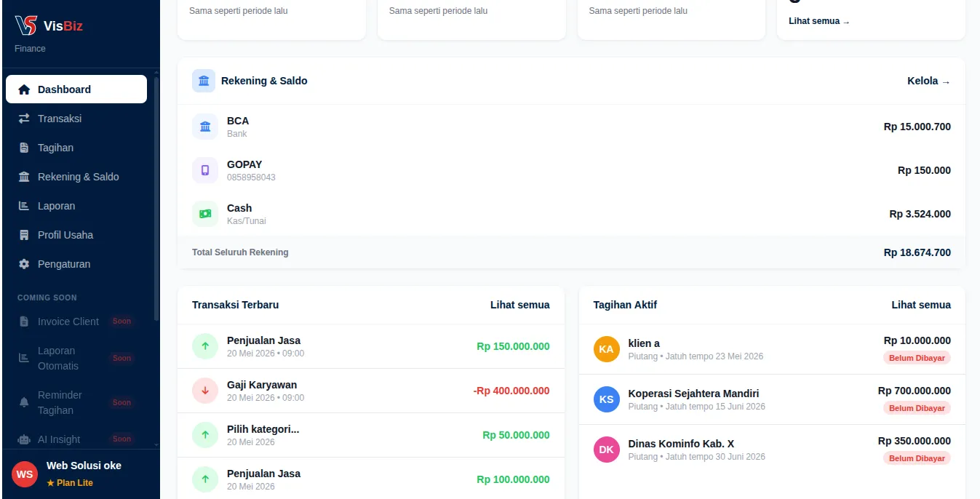Viewport: 980px width, 499px height.
Task: Click the Kelola arrow link
Action: 928,81
